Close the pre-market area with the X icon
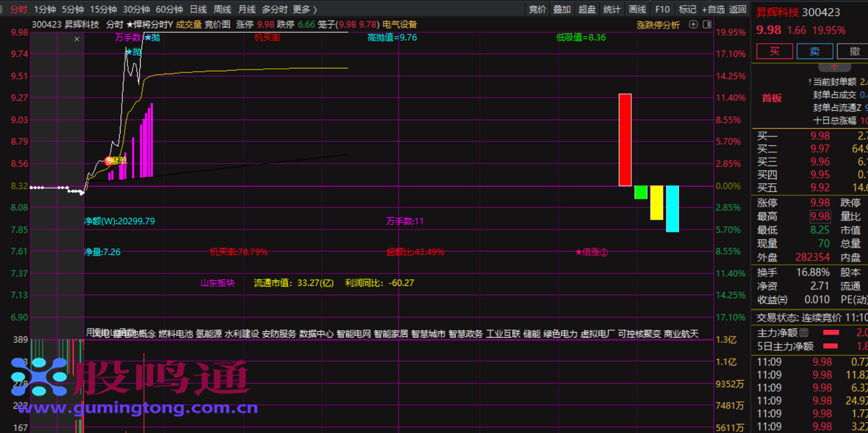 coord(77,39)
